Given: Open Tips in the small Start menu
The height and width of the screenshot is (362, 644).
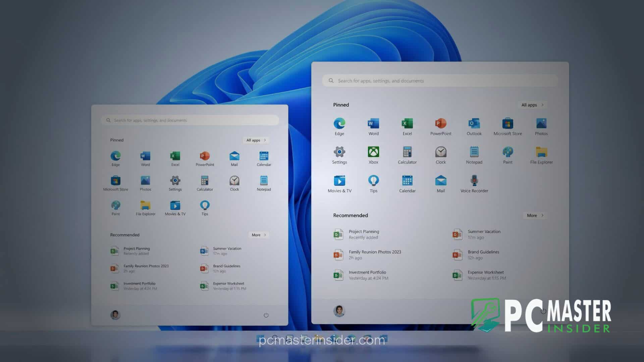Looking at the screenshot, I should tap(205, 208).
